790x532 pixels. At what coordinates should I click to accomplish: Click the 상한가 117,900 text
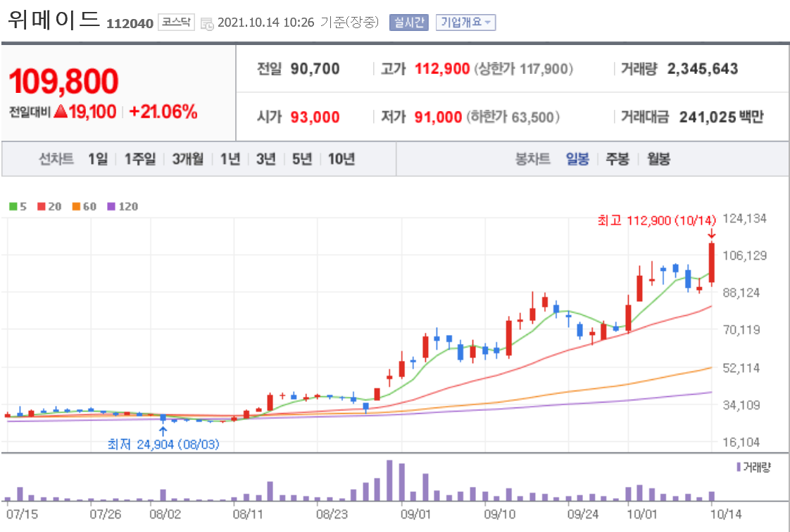point(523,68)
